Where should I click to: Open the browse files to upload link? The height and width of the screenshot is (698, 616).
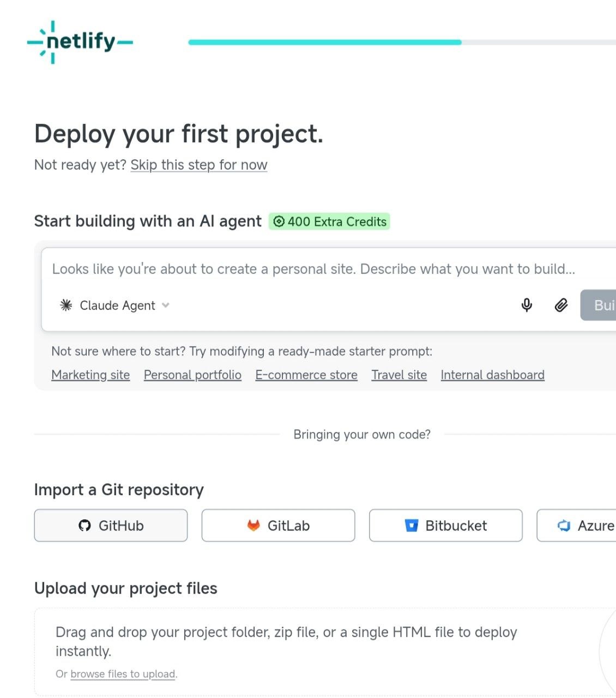click(x=123, y=674)
